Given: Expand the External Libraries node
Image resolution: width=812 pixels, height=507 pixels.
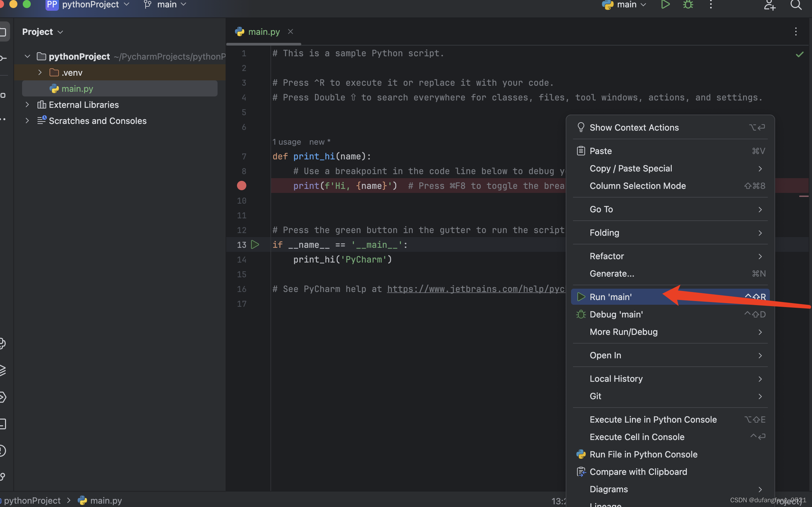Looking at the screenshot, I should point(27,104).
